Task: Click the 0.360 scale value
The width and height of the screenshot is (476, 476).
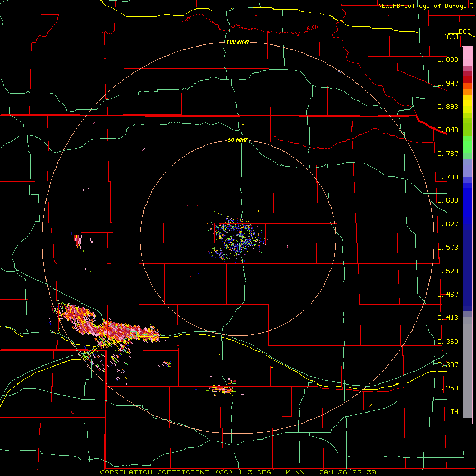Action: (448, 342)
